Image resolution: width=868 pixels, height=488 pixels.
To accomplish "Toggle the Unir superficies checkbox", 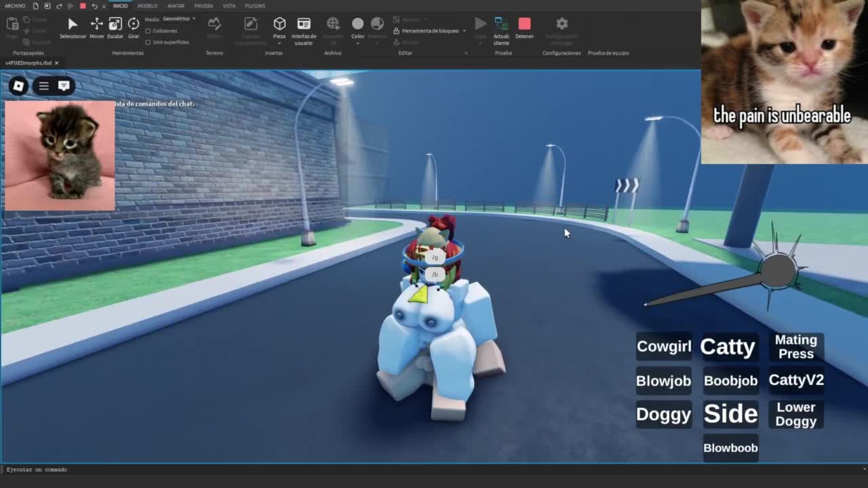I will tap(149, 42).
